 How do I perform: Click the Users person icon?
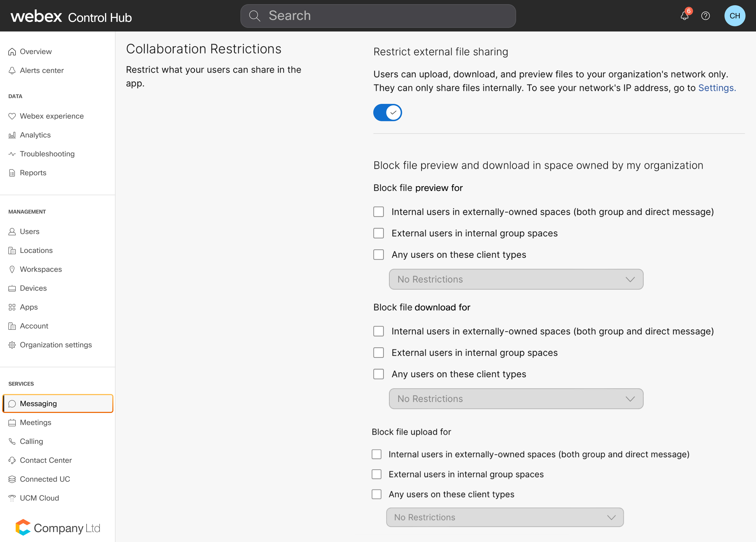click(x=12, y=232)
